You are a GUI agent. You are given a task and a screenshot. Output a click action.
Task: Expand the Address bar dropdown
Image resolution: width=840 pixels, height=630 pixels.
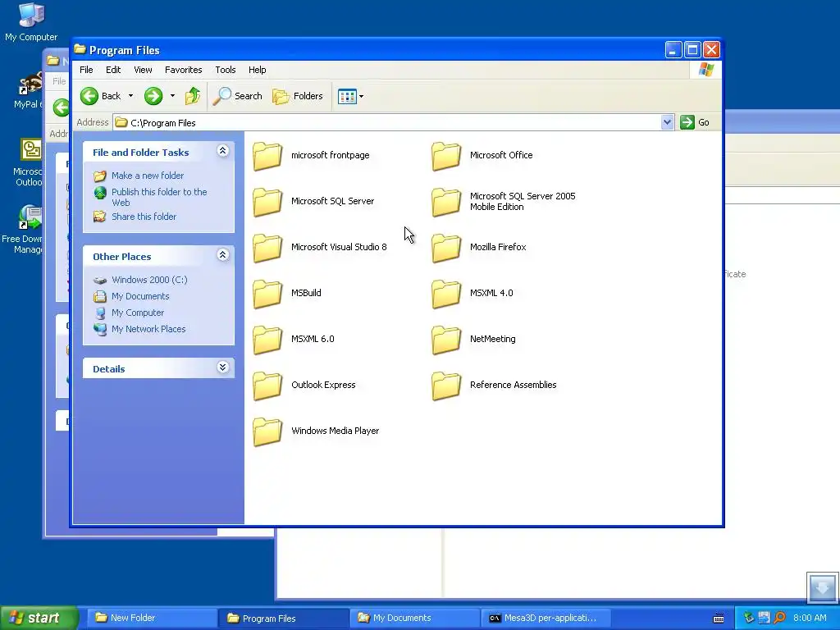coord(667,123)
